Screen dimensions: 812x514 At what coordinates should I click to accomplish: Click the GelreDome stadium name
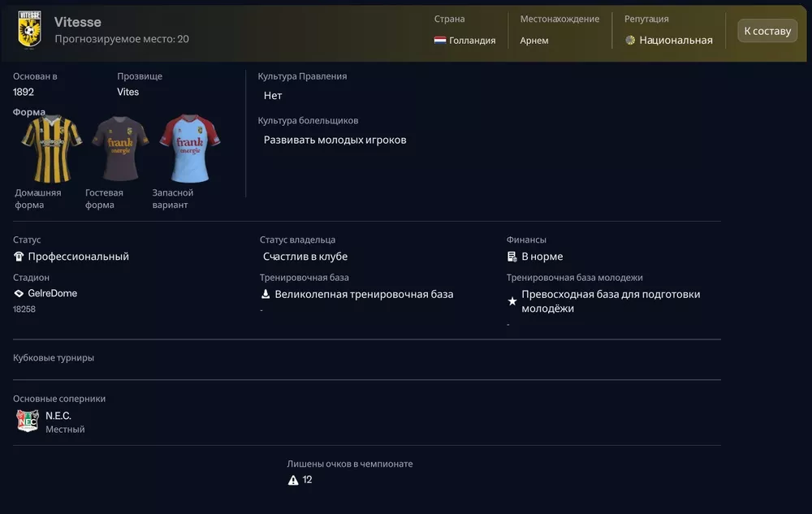[x=52, y=293]
